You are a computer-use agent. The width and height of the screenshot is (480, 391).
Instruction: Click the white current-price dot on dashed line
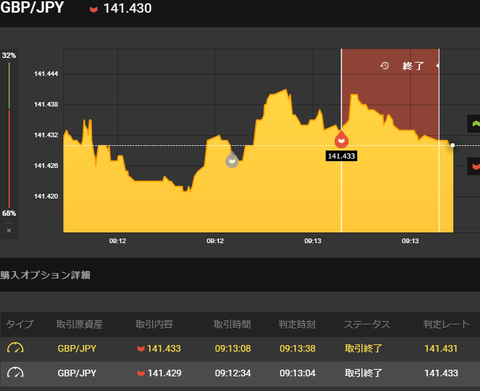click(453, 145)
